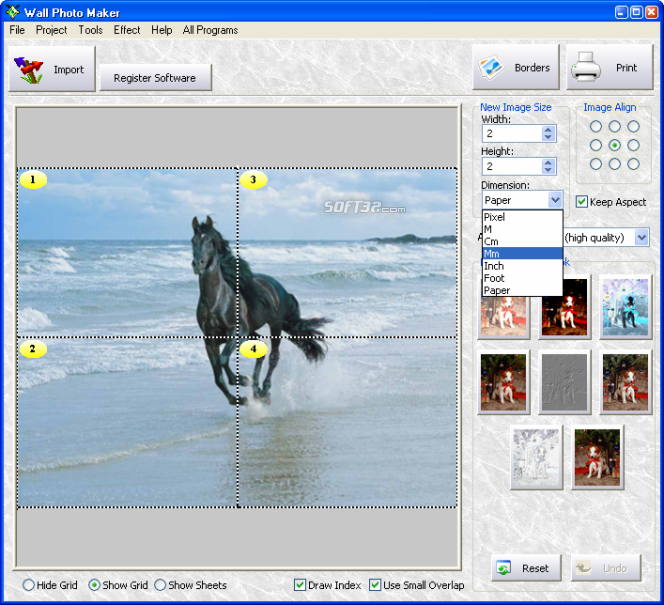Click the Print button
The width and height of the screenshot is (664, 605).
point(610,67)
